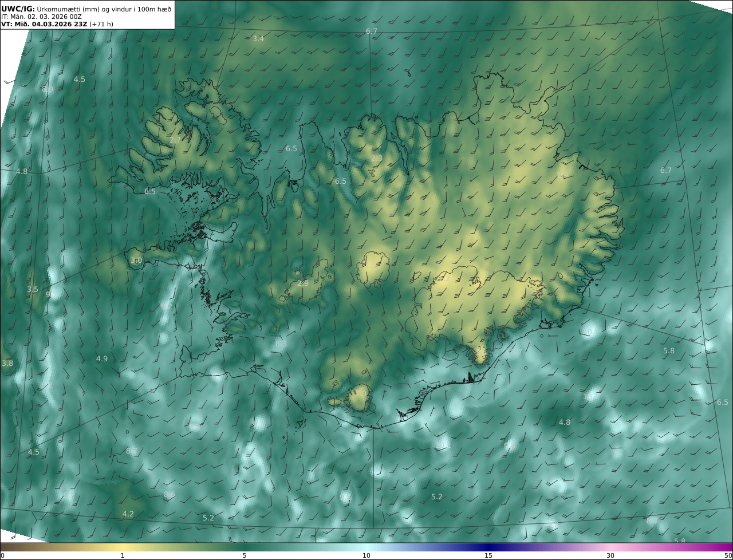Click the IT: Mán. 02. 03. 2026 00Z line
The image size is (733, 560).
coord(41,17)
